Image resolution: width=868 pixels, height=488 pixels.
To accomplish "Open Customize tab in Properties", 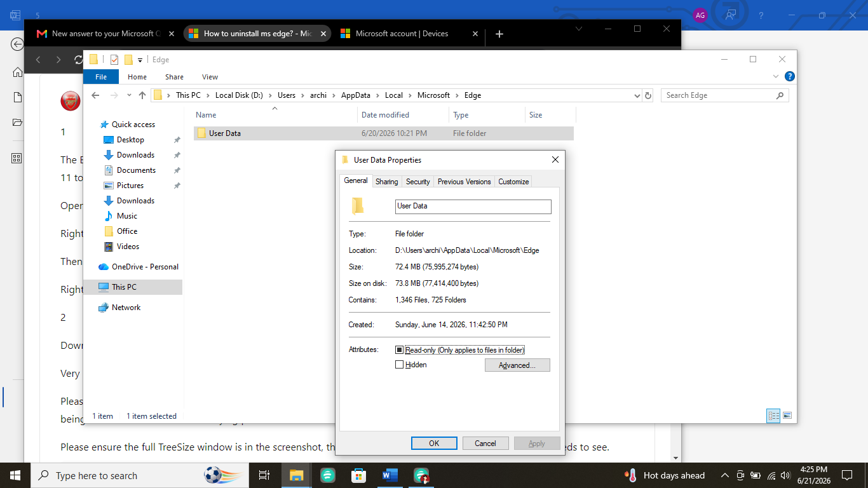I will click(x=513, y=182).
